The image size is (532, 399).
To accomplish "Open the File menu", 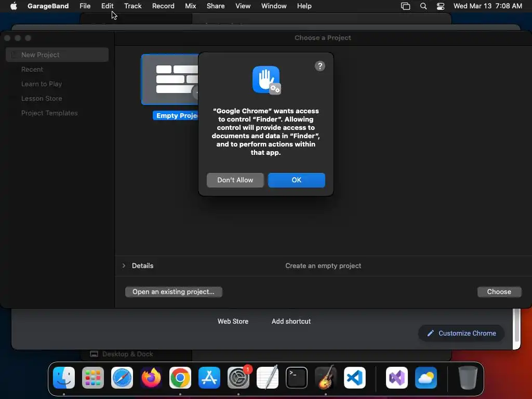I will 85,6.
